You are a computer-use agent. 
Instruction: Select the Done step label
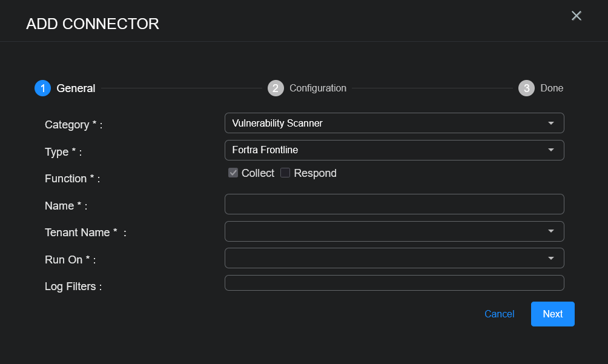pyautogui.click(x=552, y=88)
